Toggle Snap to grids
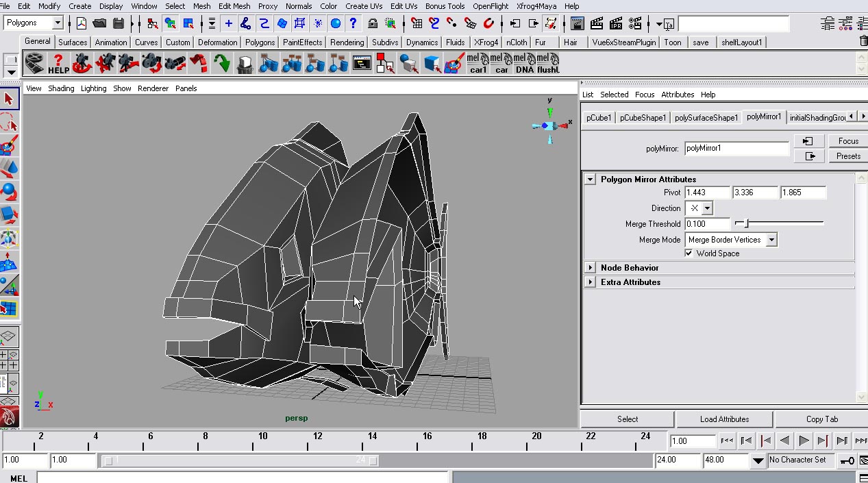The height and width of the screenshot is (483, 868). click(416, 23)
